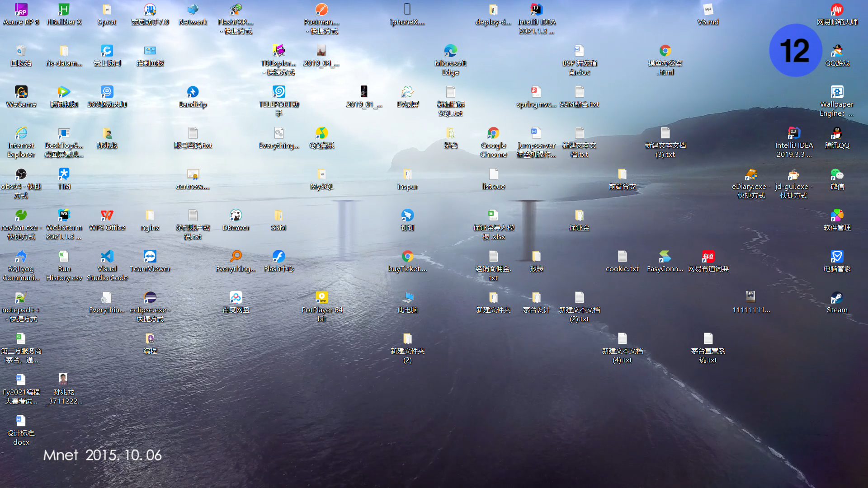Screen dimensions: 868x488
Task: Open the 茅台直营系统.txt file
Action: pos(708,348)
